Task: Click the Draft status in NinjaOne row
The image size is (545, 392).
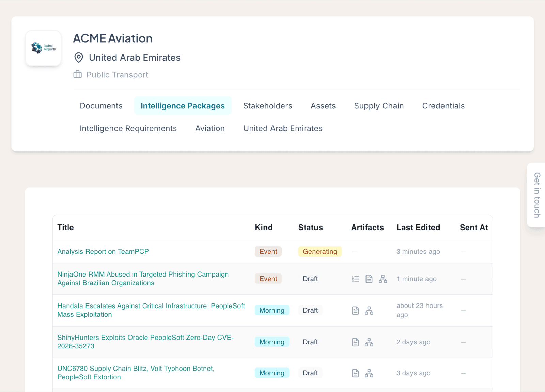Action: point(310,279)
